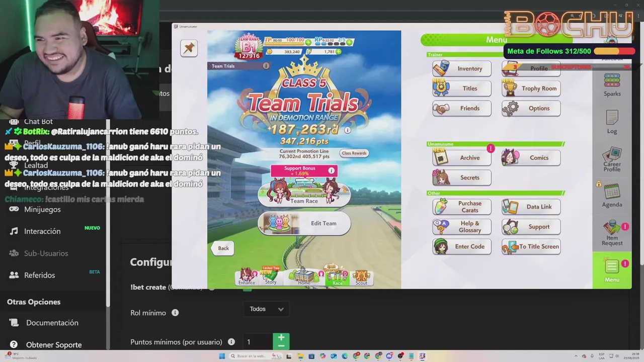The image size is (644, 362).
Task: Open Sparks in the side panel
Action: click(x=612, y=85)
